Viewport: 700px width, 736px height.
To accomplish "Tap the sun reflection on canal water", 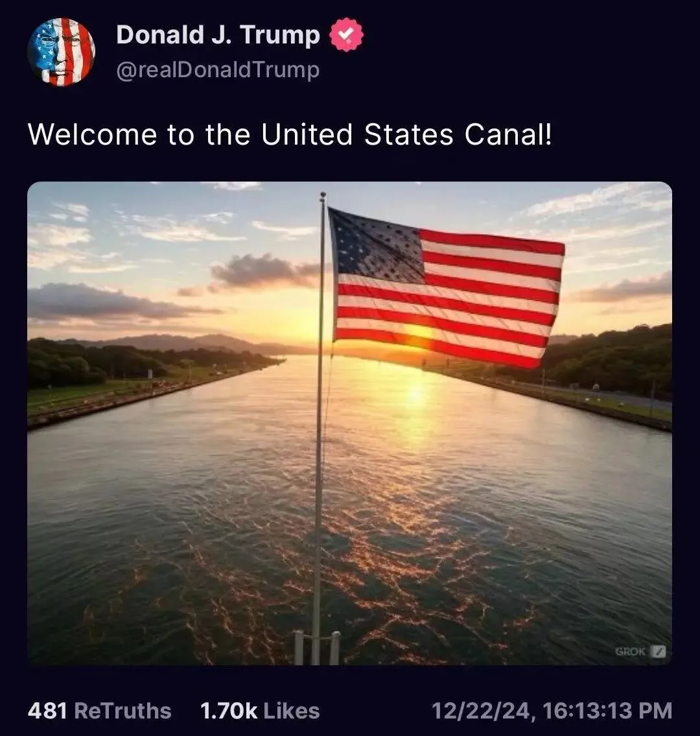I will [x=415, y=402].
